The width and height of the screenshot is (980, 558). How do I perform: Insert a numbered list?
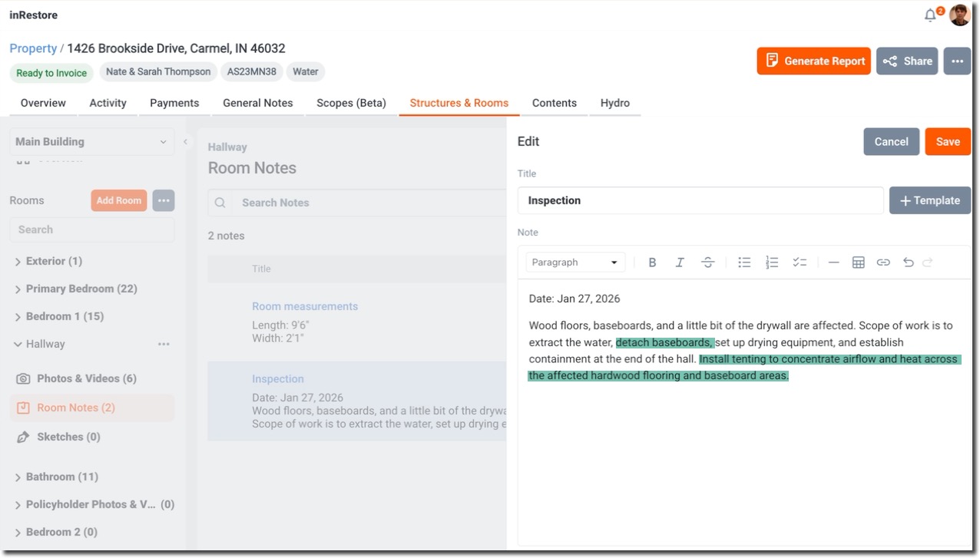pos(772,262)
